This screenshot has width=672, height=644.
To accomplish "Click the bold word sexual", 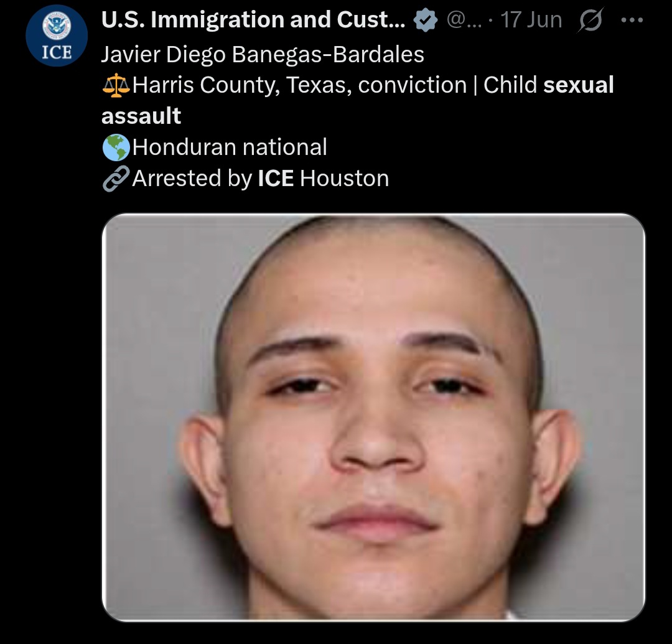I will (579, 85).
